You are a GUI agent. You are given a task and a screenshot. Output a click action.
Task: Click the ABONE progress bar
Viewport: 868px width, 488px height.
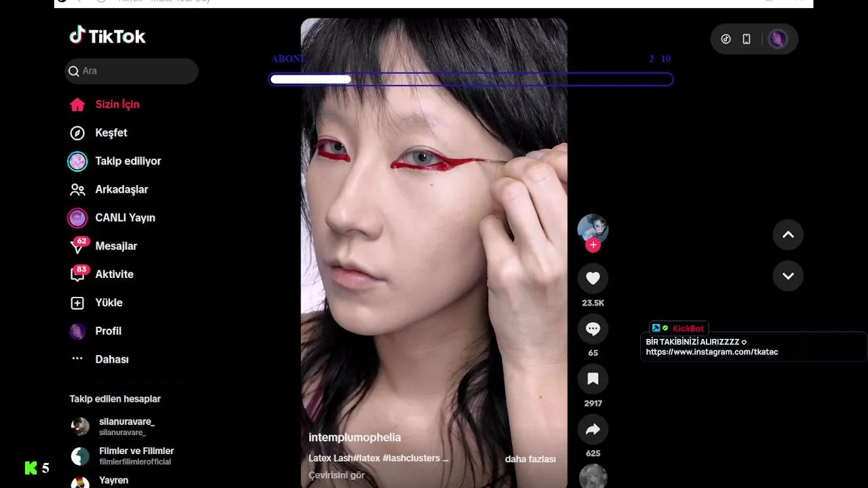[x=471, y=79]
